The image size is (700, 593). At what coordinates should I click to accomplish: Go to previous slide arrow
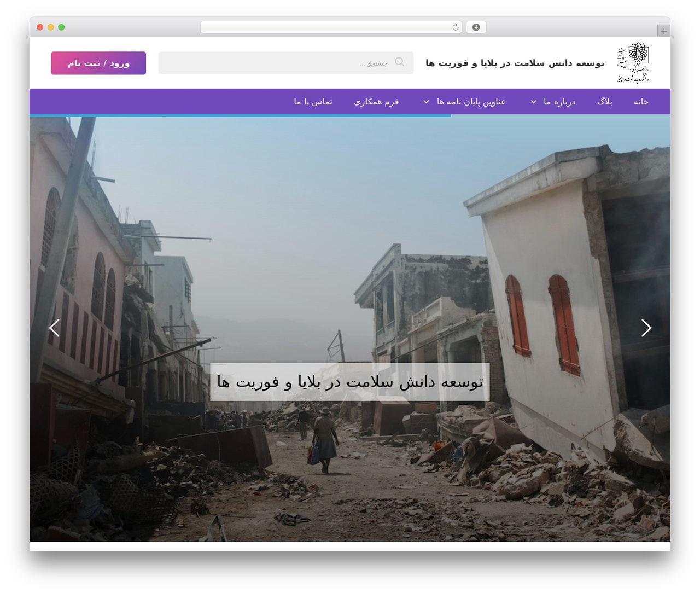click(54, 328)
